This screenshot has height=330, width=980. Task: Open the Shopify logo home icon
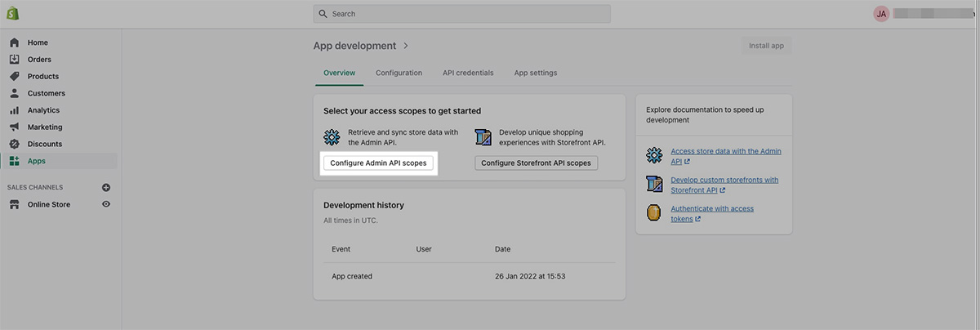click(13, 14)
